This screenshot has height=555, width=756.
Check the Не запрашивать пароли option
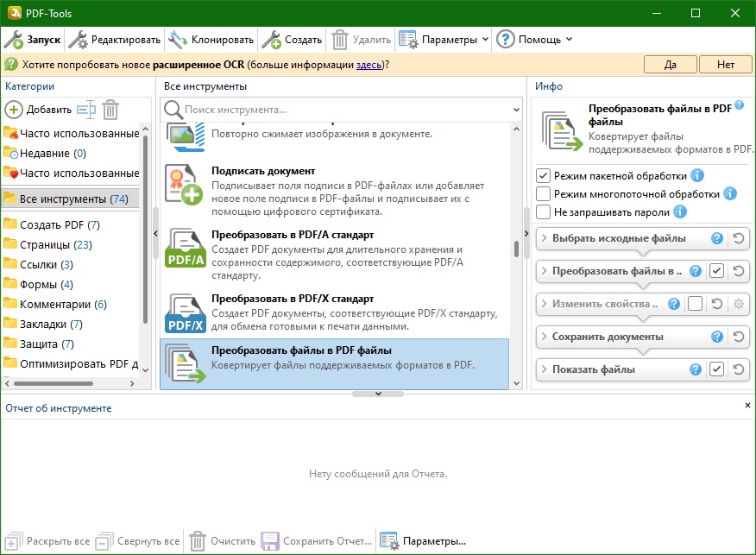(544, 212)
